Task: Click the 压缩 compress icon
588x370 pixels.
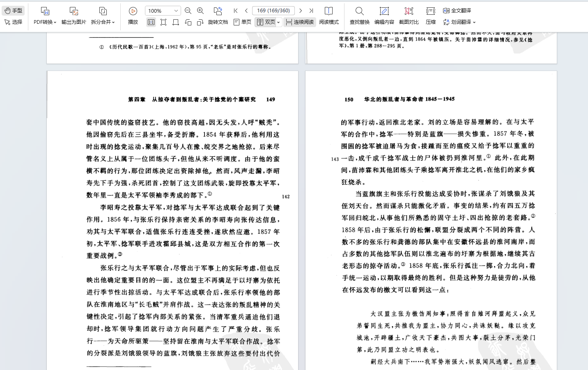Action: pyautogui.click(x=431, y=11)
